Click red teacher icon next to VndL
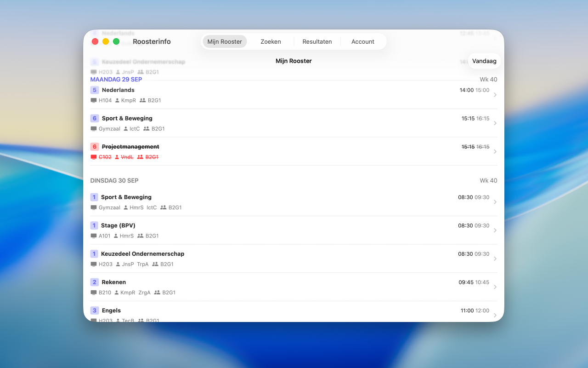 click(117, 157)
